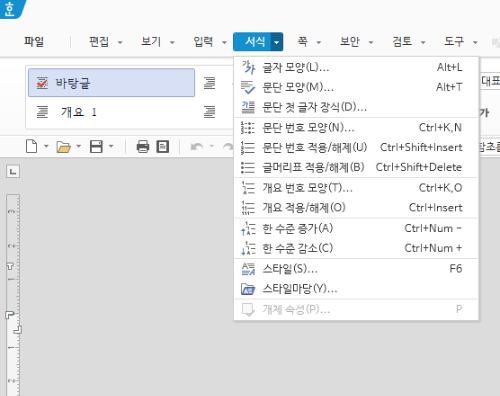The height and width of the screenshot is (396, 500).
Task: Choose 글자 모양(L)... menu entry
Action: (x=356, y=67)
